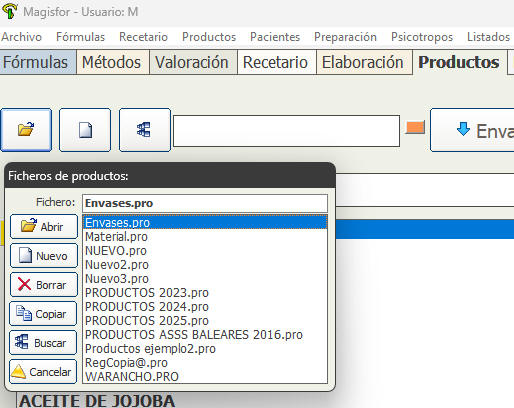Select PRODUCTOS ASSS BALEARES 2016.pro
Image resolution: width=514 pixels, height=408 pixels.
click(x=205, y=335)
